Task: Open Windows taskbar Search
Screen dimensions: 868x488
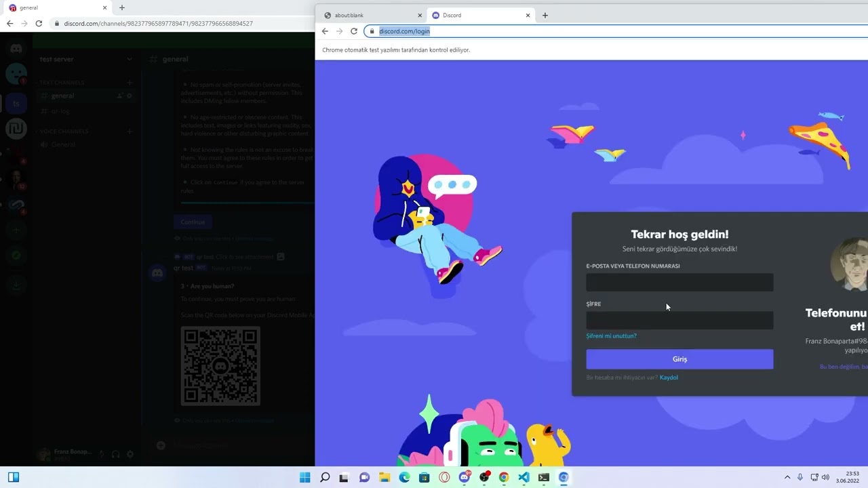Action: click(325, 477)
